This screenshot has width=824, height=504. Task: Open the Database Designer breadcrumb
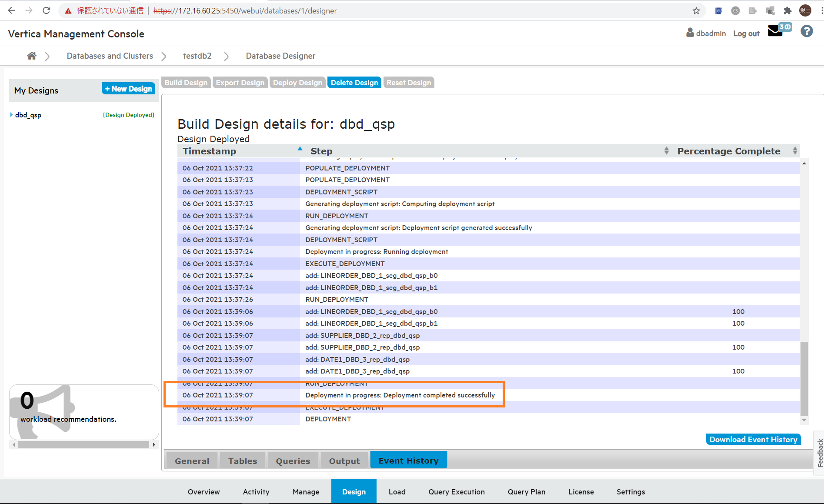280,56
